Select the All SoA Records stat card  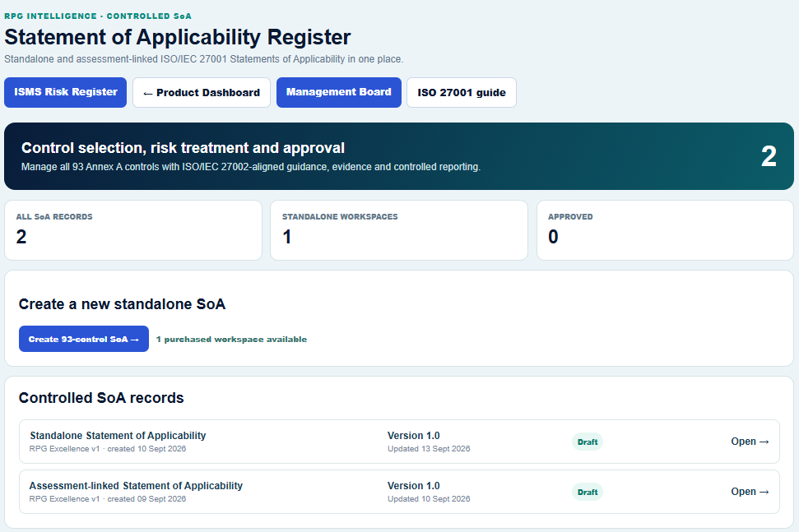click(133, 230)
